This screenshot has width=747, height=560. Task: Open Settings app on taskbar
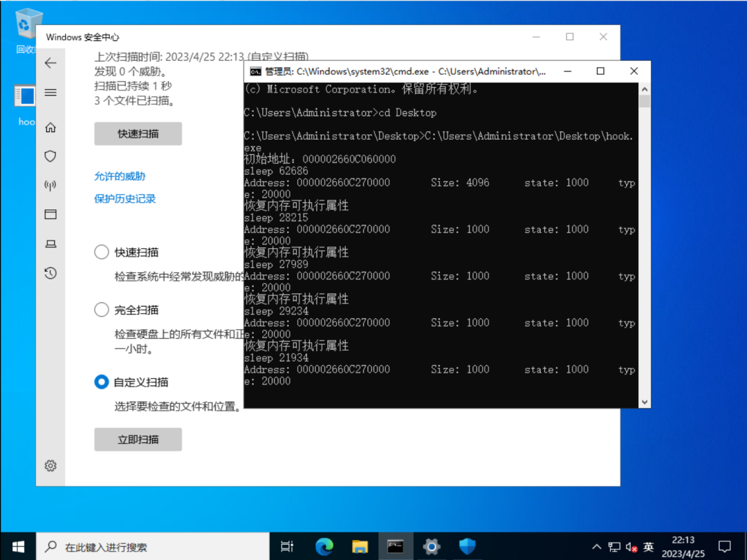[x=431, y=546]
